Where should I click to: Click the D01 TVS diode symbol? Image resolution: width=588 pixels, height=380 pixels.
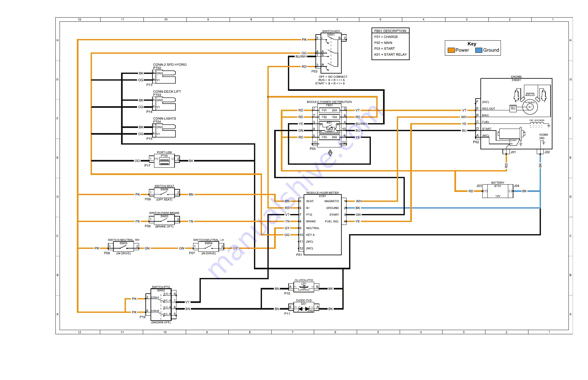click(304, 307)
